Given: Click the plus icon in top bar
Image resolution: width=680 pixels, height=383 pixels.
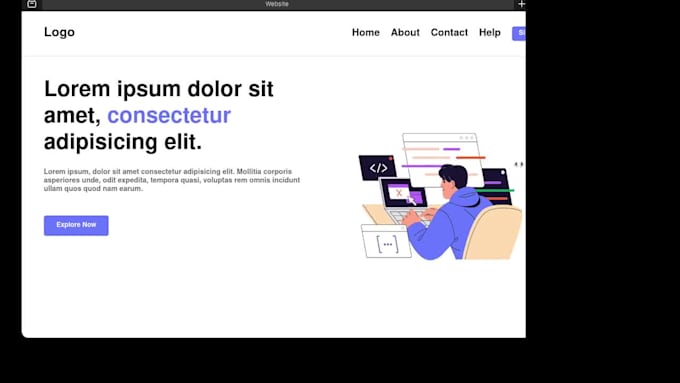Looking at the screenshot, I should (x=521, y=4).
